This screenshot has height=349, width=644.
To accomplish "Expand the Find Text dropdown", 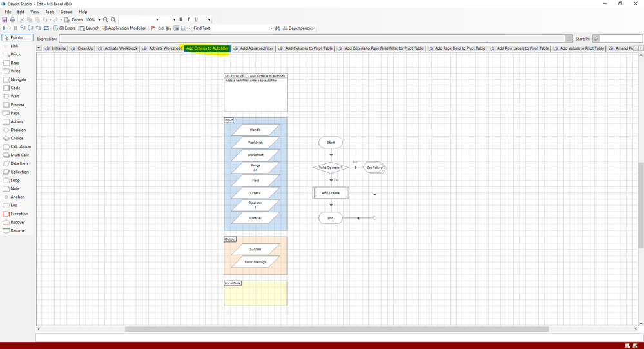I will pos(271,28).
